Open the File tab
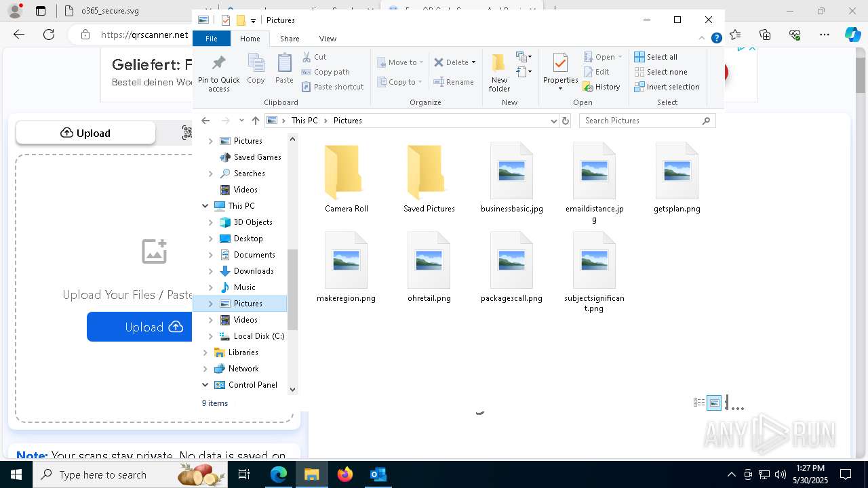The image size is (868, 488). 212,39
